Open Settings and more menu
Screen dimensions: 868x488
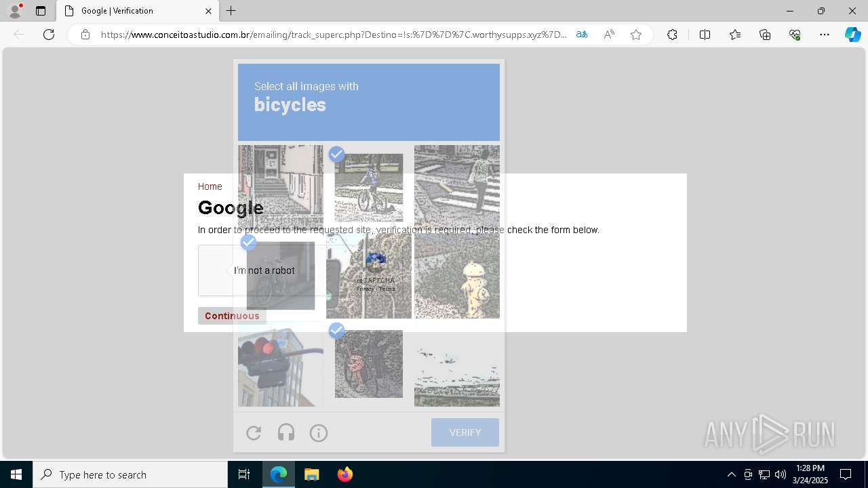point(825,35)
